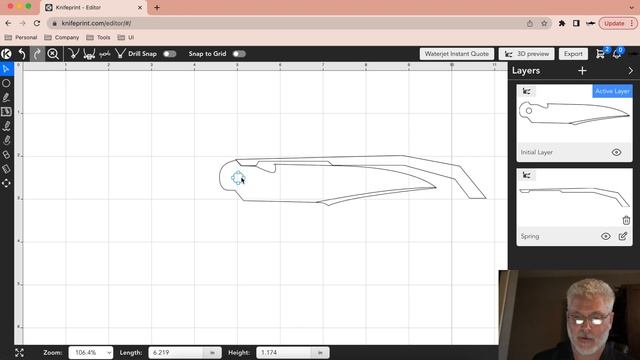The image size is (640, 360).
Task: Open the shopping cart
Action: (600, 54)
